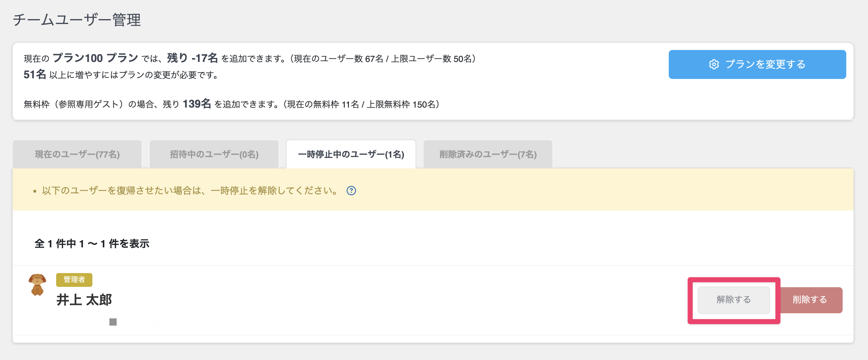Click the 139名 free guest slots text

[x=197, y=104]
